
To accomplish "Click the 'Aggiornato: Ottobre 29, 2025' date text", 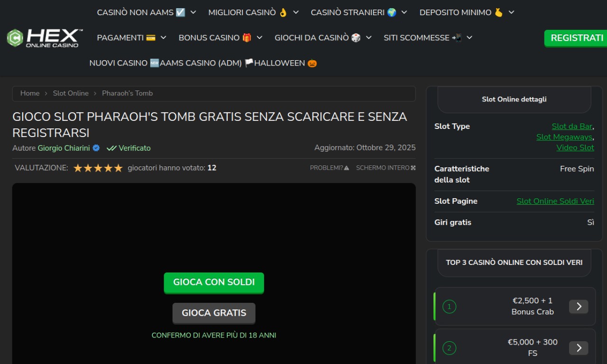I will (365, 147).
